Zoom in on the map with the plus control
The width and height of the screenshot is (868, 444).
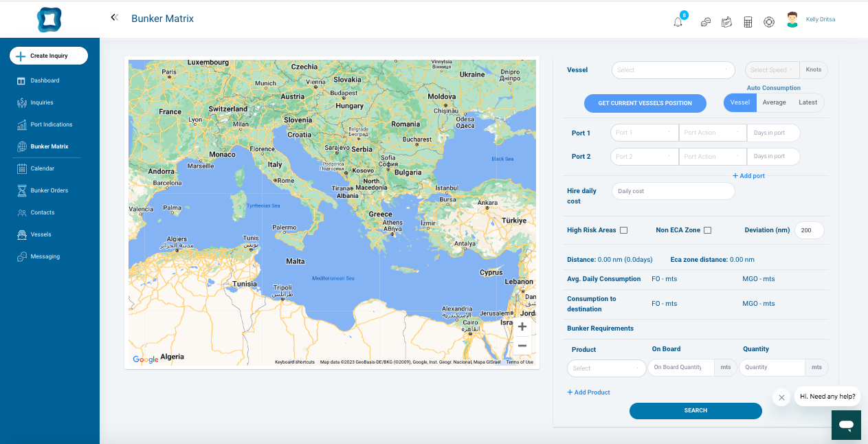tap(522, 326)
